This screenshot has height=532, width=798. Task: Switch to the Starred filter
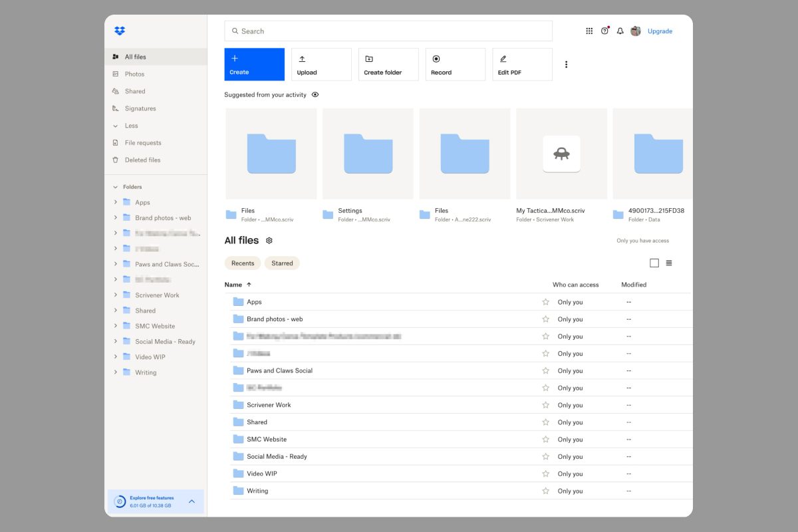pos(282,263)
